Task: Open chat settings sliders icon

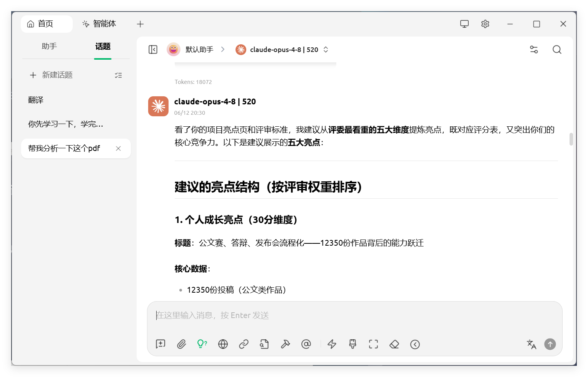Action: coord(534,50)
